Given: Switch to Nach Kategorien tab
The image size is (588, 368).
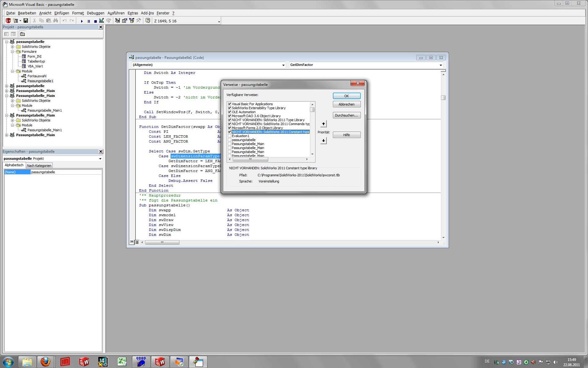Looking at the screenshot, I should (39, 166).
